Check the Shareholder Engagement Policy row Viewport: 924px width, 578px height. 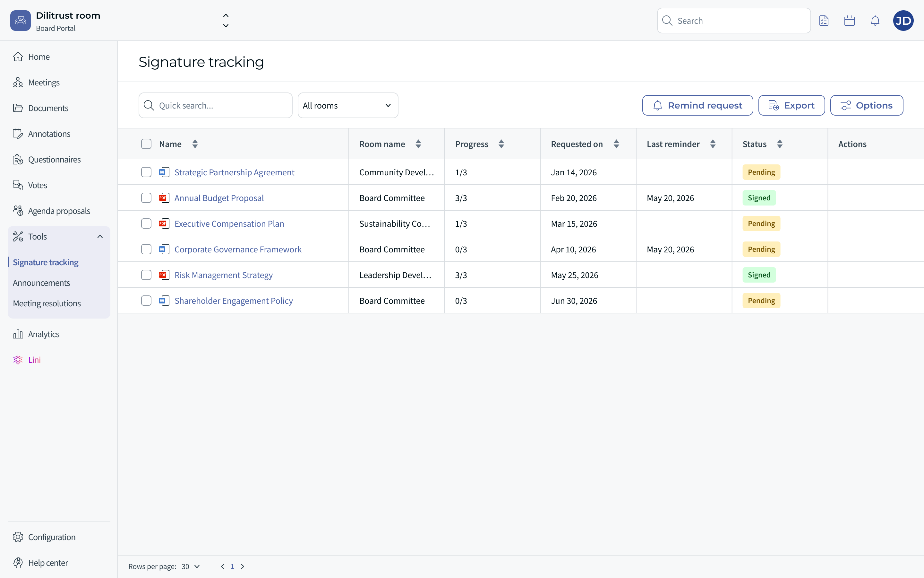(x=146, y=301)
